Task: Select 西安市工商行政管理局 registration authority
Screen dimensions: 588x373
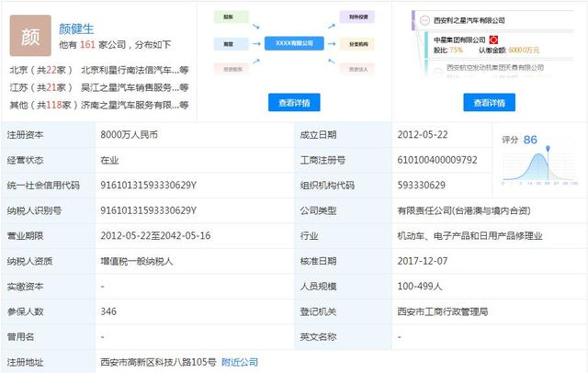Action: [x=443, y=311]
